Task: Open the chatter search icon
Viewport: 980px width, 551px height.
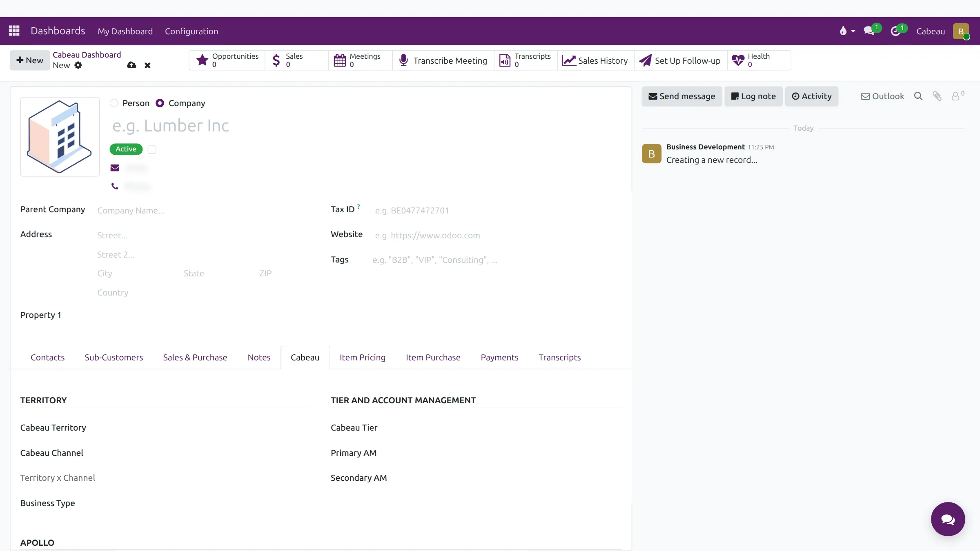Action: click(918, 96)
